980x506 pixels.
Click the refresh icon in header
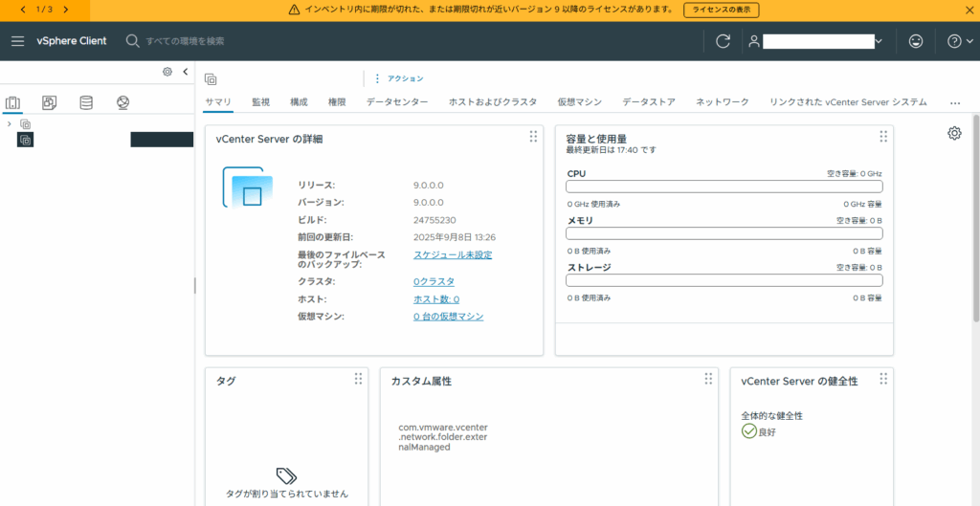[x=723, y=41]
